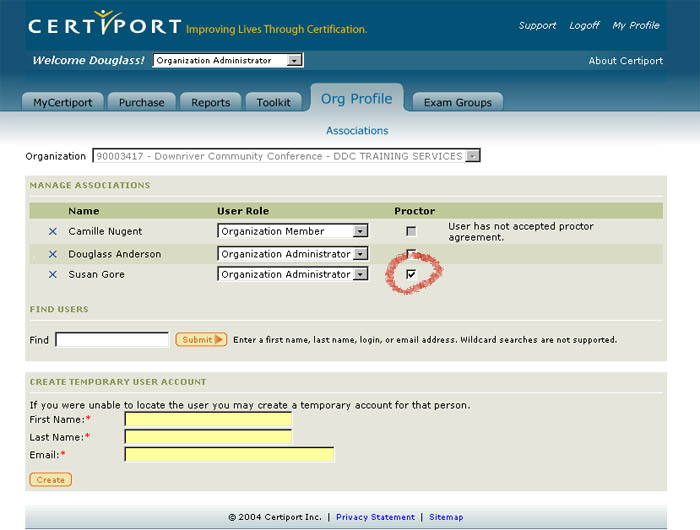Screen dimensions: 700x530
Task: Focus the Find users text field
Action: [112, 339]
